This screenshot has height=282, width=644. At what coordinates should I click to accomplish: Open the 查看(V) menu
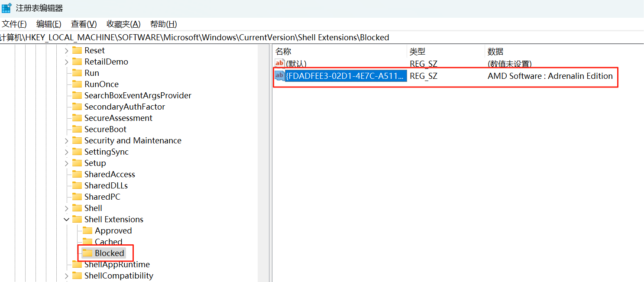(84, 24)
